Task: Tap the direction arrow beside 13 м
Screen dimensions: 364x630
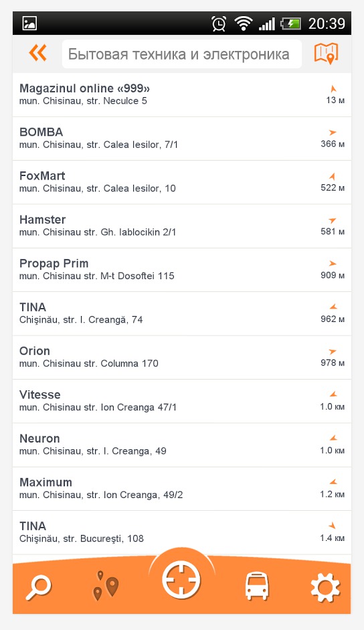Action: pyautogui.click(x=333, y=89)
